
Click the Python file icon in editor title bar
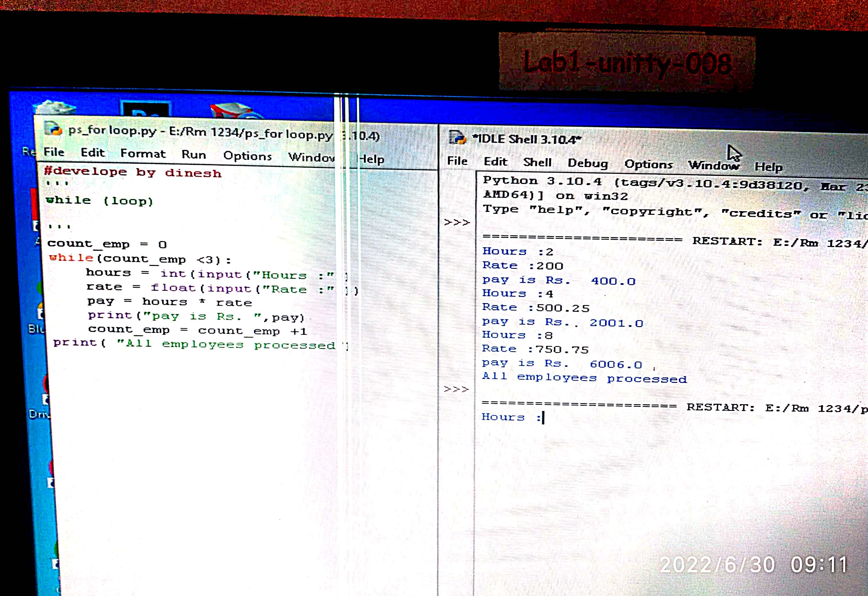click(x=53, y=129)
